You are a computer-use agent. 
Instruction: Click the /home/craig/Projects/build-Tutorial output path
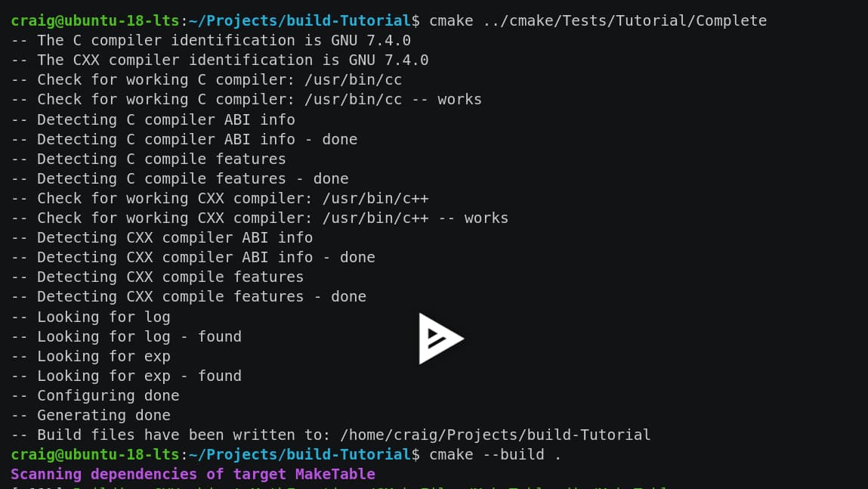(496, 435)
